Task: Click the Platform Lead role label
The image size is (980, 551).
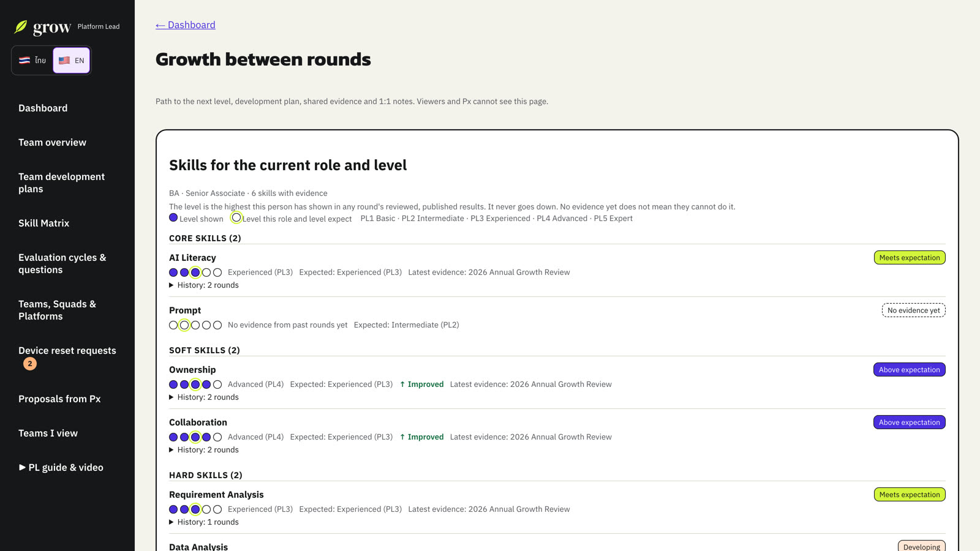Action: [99, 27]
